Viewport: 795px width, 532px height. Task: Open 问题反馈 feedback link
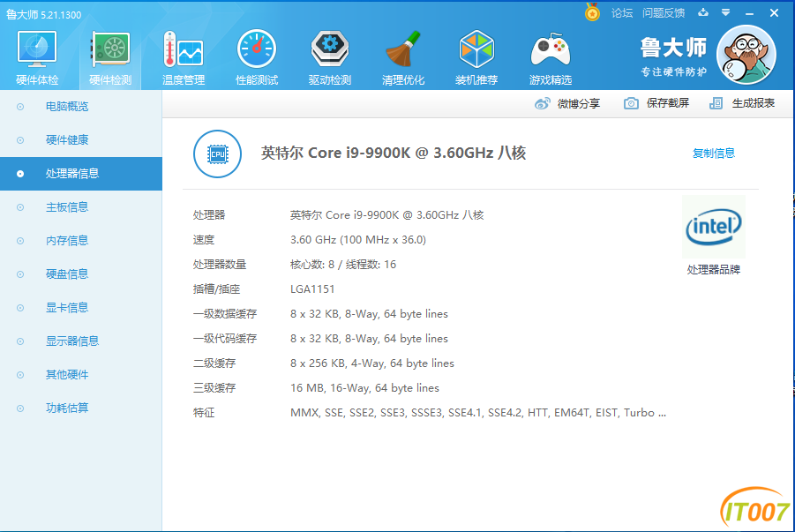pyautogui.click(x=664, y=12)
